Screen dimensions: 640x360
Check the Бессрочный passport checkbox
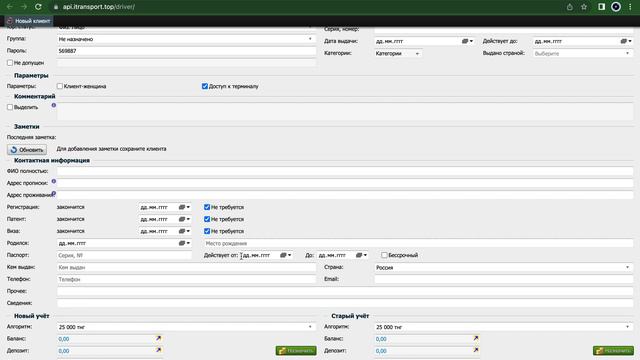point(384,255)
